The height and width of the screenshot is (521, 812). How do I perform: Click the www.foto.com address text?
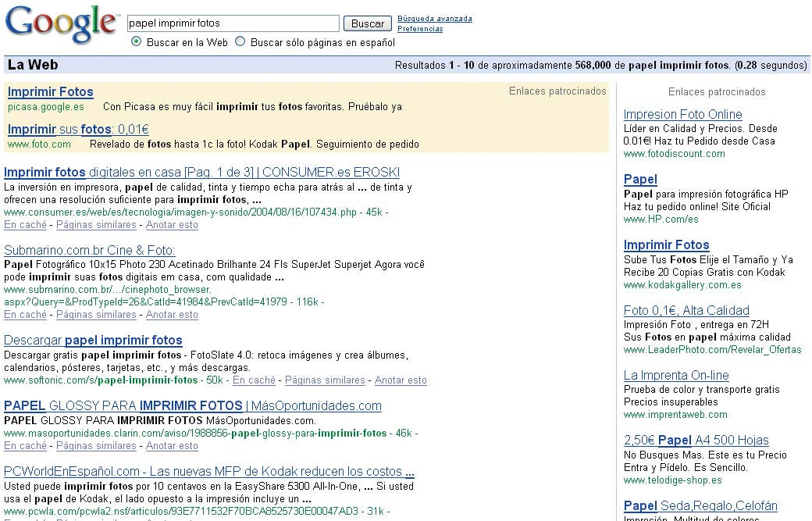[39, 144]
